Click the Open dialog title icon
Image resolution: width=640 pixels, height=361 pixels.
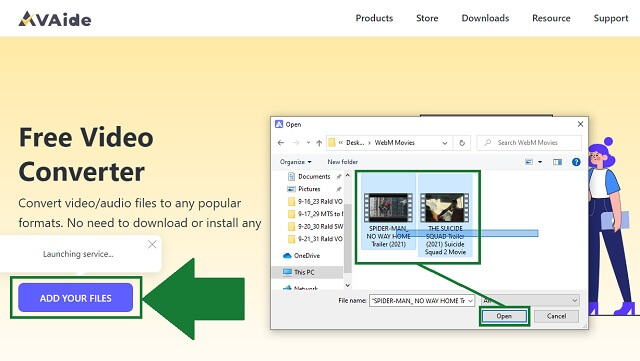279,124
